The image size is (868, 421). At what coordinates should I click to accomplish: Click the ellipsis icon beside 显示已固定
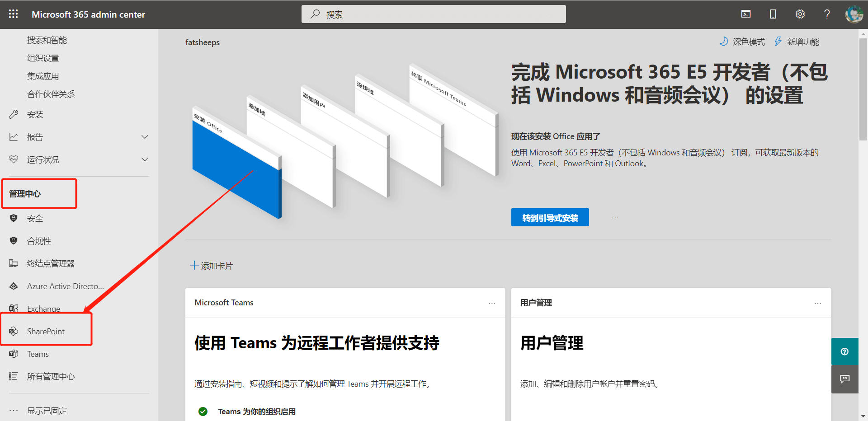[x=14, y=411]
